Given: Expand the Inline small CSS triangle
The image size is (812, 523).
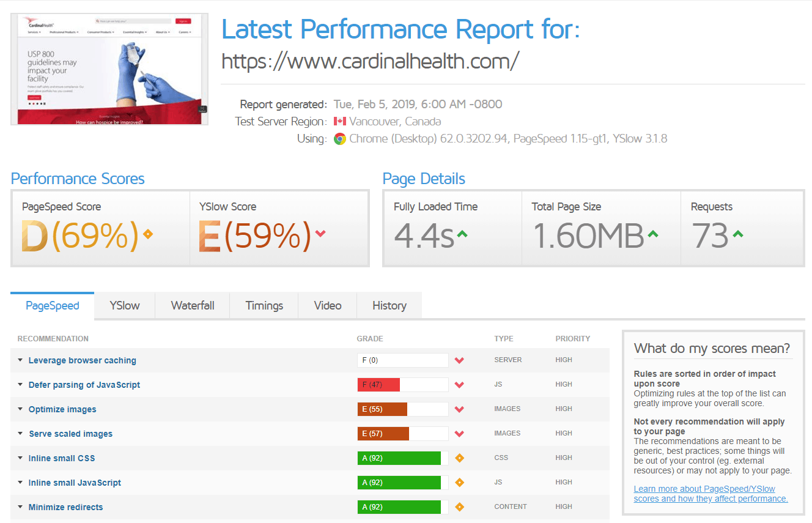Looking at the screenshot, I should click(20, 458).
